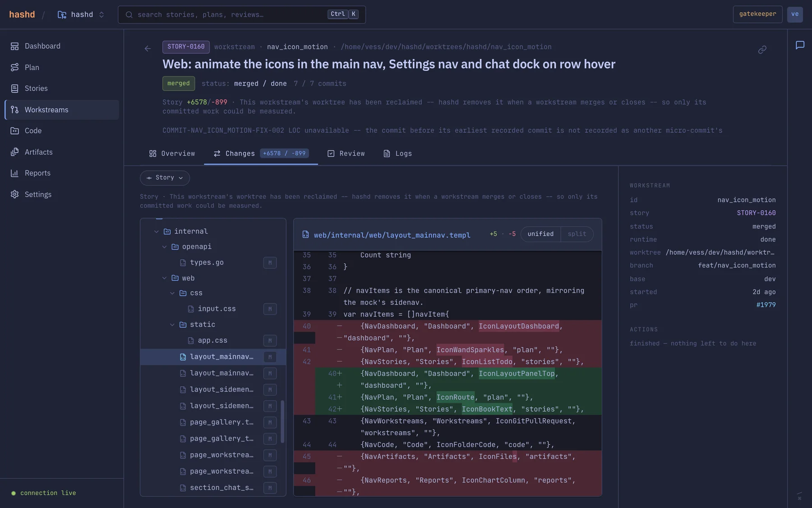This screenshot has width=812, height=508.
Task: Collapse the openapi folder
Action: coord(164,247)
